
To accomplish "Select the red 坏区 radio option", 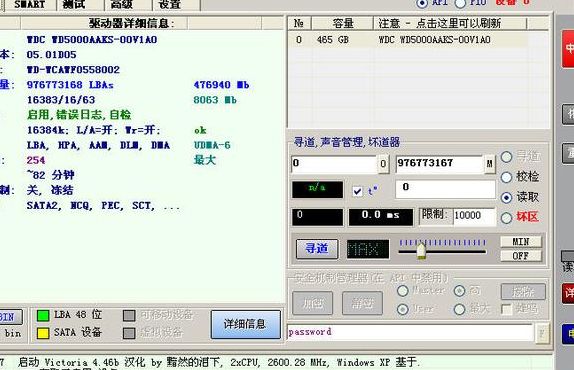I will coord(506,218).
